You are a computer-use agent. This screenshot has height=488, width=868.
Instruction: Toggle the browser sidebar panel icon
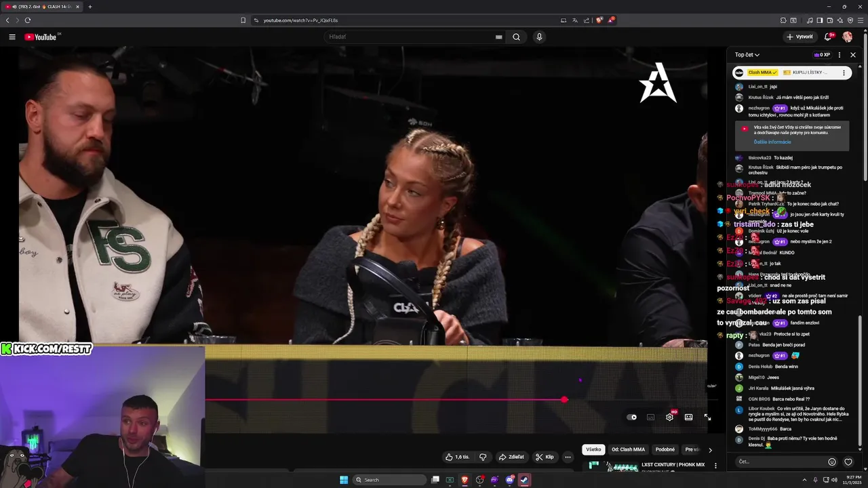(x=820, y=20)
